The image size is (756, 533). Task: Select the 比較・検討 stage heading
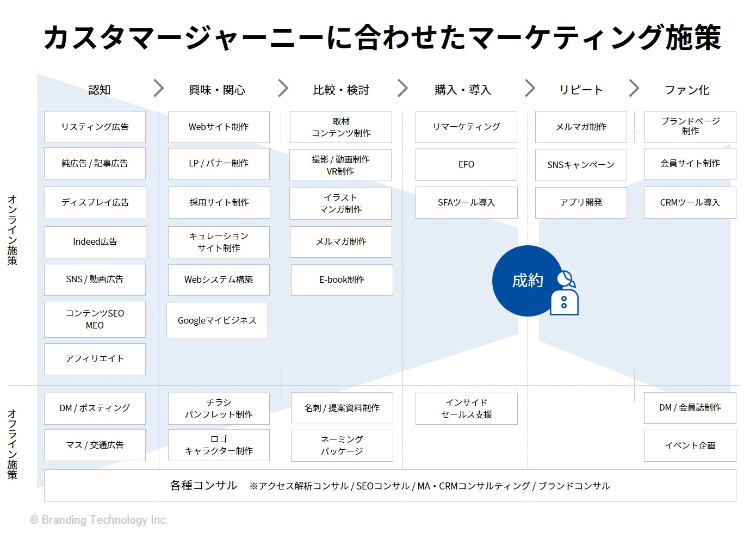click(x=341, y=90)
